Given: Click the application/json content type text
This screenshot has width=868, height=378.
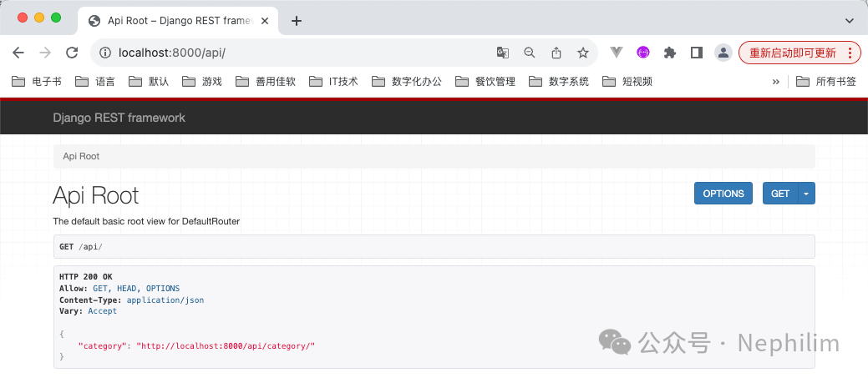Looking at the screenshot, I should (165, 300).
